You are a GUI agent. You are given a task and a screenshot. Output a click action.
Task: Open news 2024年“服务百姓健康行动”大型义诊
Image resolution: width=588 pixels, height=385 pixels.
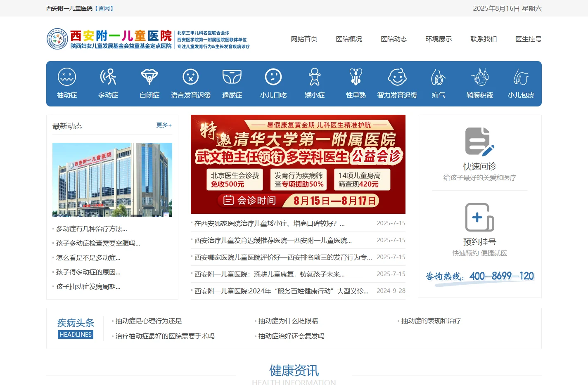click(281, 291)
